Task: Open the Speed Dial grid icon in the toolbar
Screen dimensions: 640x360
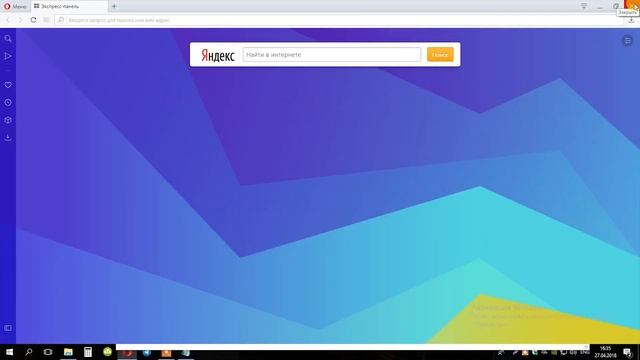Action: click(46, 20)
